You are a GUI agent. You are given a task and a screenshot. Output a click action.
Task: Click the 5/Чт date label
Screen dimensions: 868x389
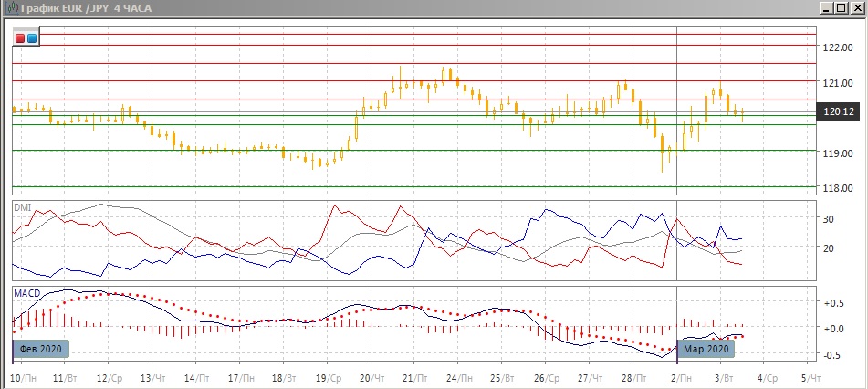(x=811, y=378)
